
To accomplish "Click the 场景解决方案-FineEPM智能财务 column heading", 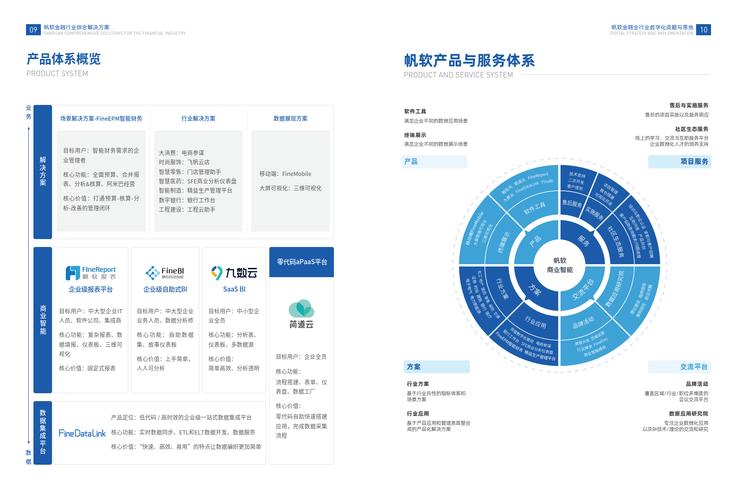I will click(x=101, y=118).
